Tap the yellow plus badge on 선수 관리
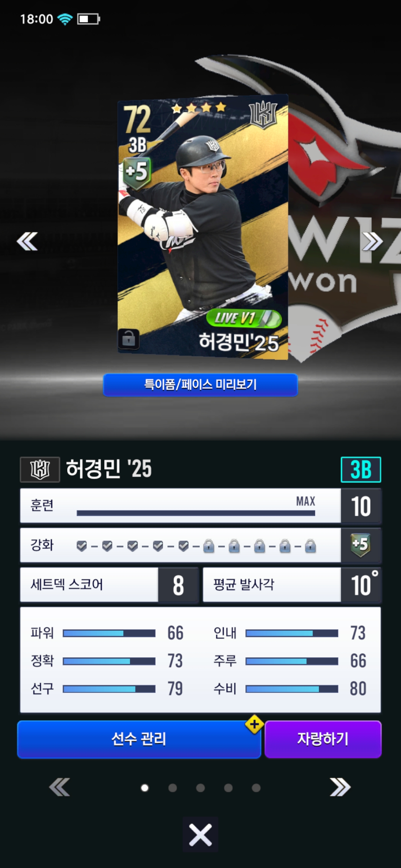 click(254, 724)
